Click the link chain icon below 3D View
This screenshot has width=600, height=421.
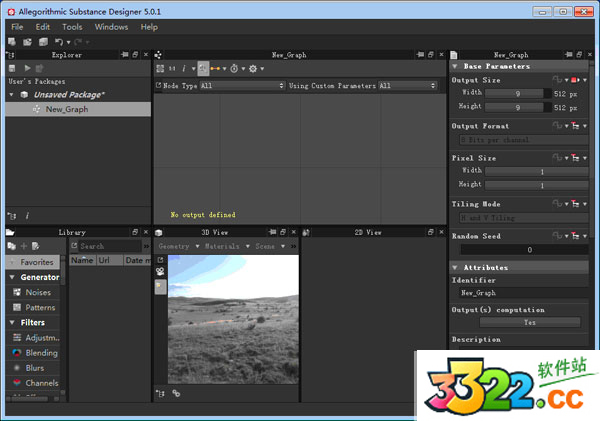coord(176,393)
